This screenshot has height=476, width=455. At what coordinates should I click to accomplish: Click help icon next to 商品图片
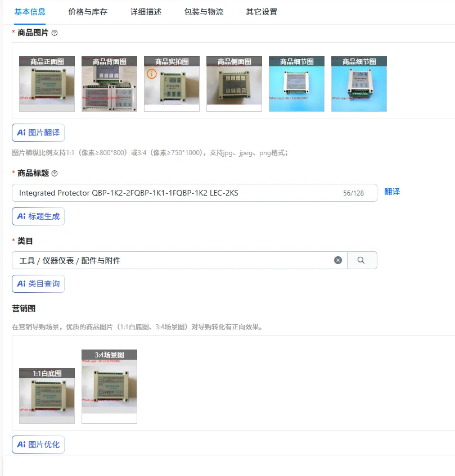coord(55,33)
